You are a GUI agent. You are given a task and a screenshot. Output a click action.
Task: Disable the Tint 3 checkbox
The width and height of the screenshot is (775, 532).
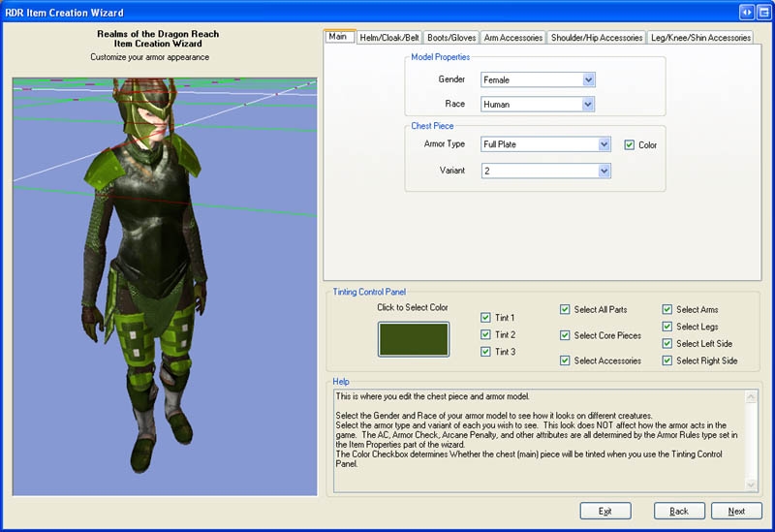[x=486, y=352]
